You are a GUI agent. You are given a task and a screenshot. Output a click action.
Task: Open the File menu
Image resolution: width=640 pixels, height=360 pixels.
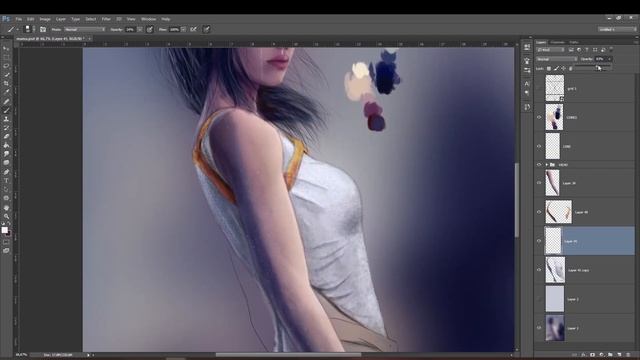(19, 19)
